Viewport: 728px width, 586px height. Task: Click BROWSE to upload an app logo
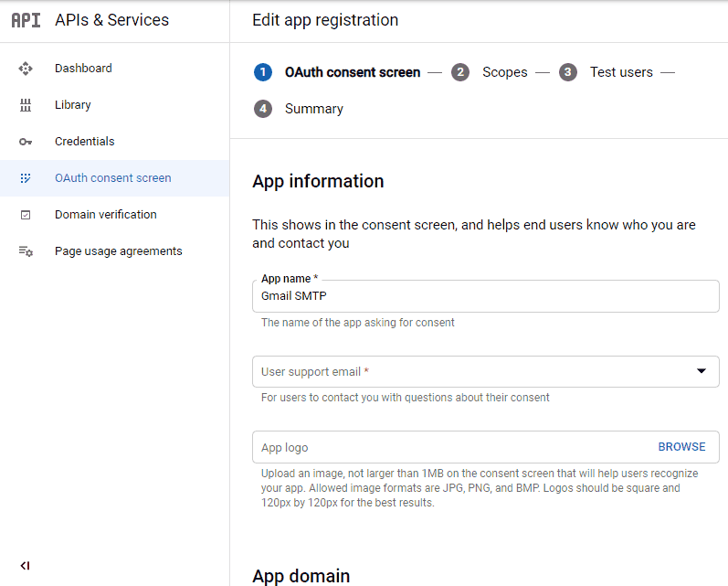tap(681, 447)
